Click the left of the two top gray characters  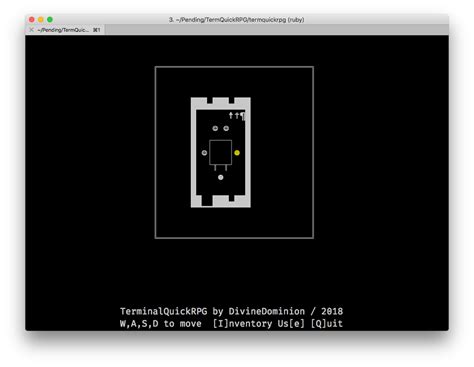215,128
